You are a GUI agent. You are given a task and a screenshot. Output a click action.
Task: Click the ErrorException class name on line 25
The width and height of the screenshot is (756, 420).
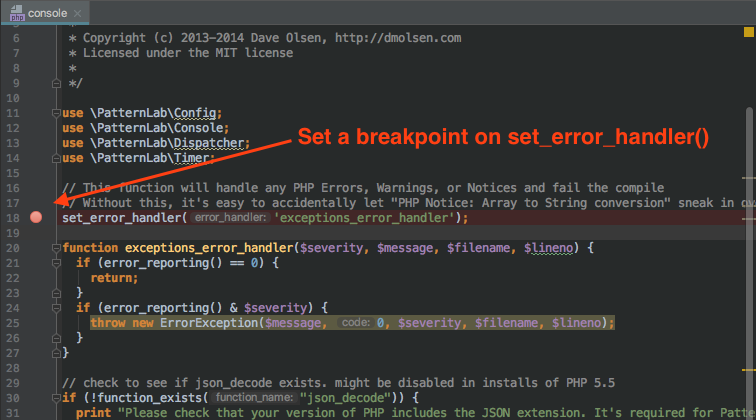coord(217,322)
